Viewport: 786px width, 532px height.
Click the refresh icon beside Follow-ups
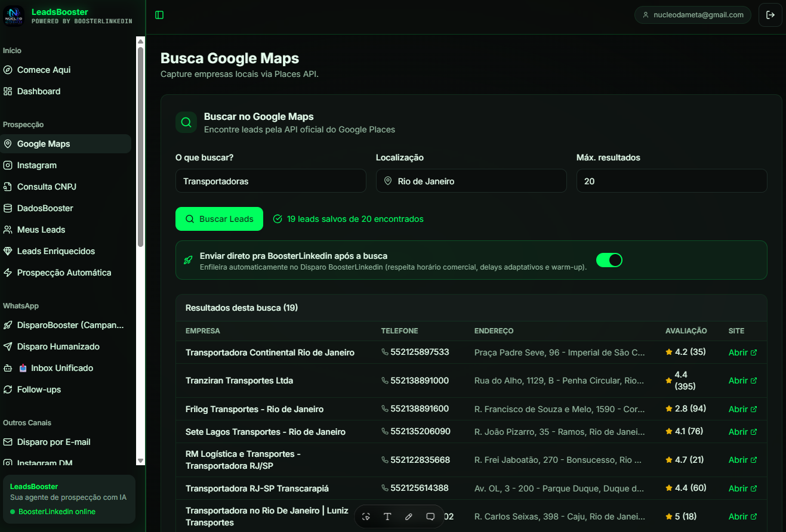(x=8, y=389)
